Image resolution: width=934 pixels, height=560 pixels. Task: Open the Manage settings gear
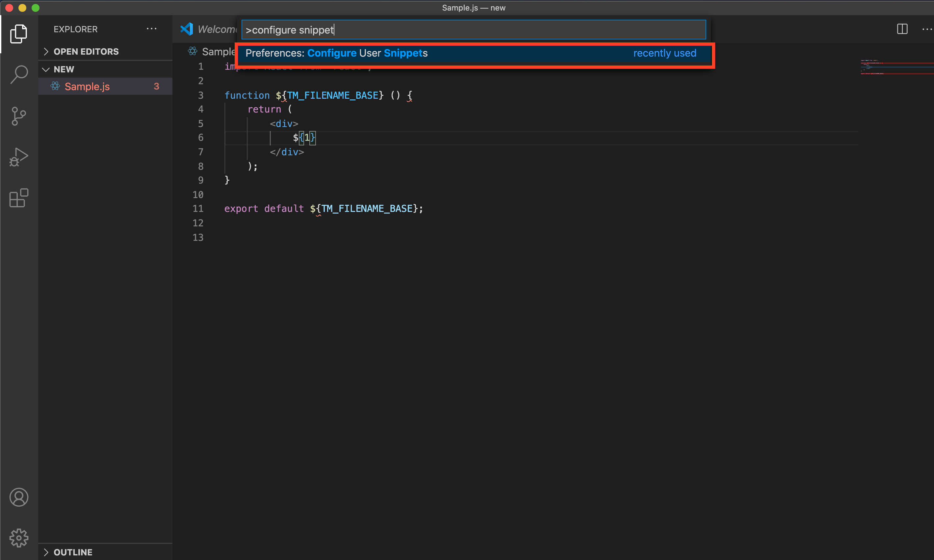click(x=18, y=538)
